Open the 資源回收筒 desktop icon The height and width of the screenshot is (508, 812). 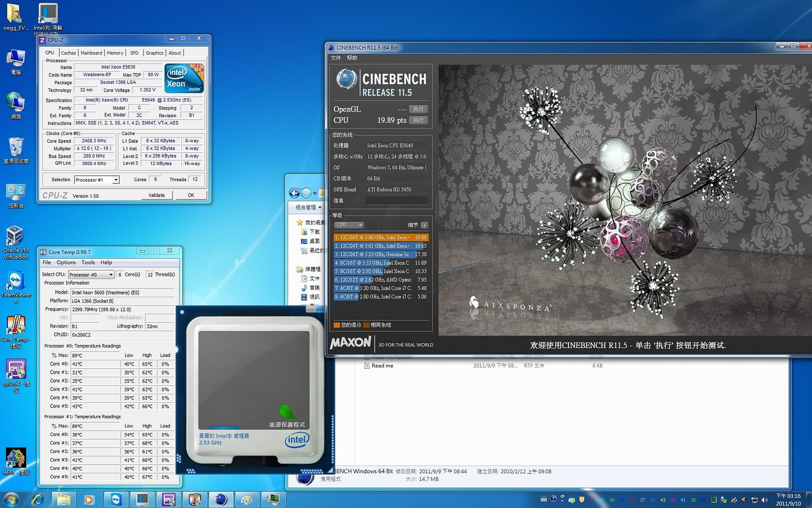coord(16,151)
